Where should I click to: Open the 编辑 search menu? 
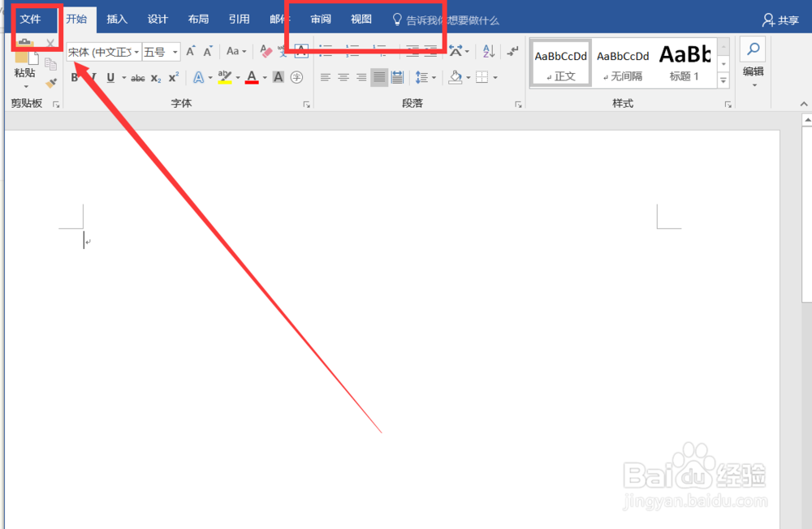point(754,62)
